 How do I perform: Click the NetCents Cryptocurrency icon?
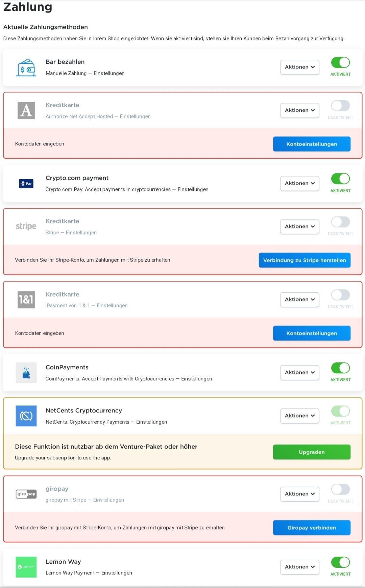tap(26, 416)
